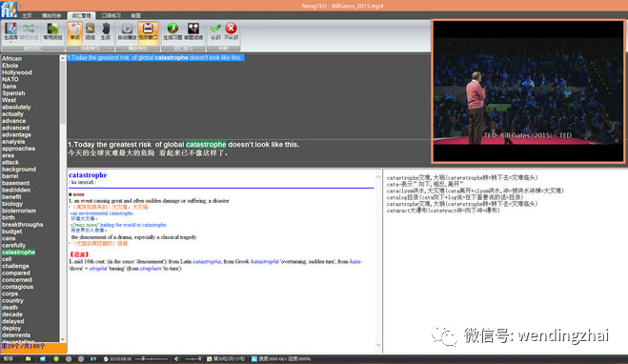Select Spanish in the word list
Image resolution: width=628 pixels, height=364 pixels.
[x=13, y=93]
